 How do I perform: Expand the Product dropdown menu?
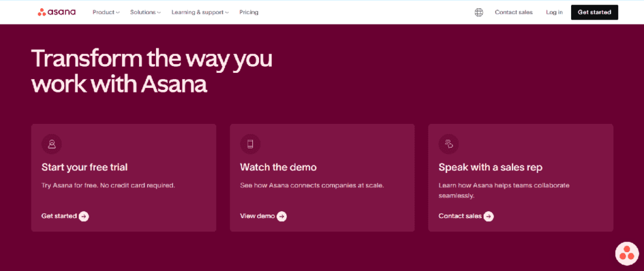tap(106, 12)
